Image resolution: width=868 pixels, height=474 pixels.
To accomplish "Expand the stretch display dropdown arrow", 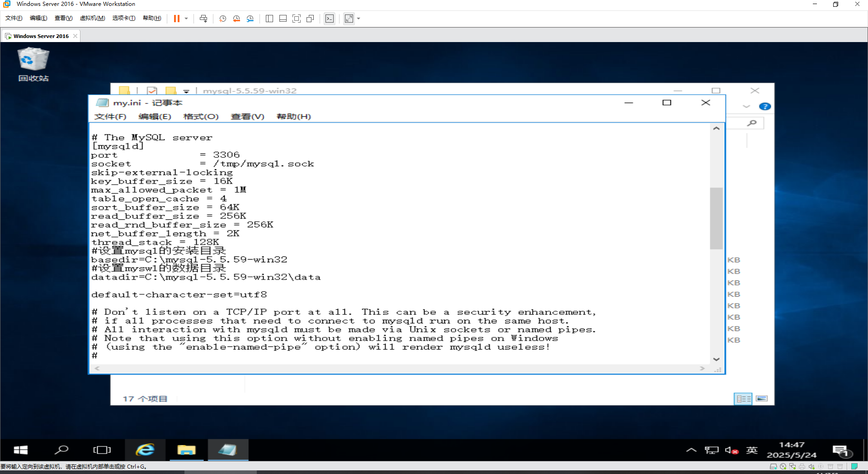I will click(359, 19).
